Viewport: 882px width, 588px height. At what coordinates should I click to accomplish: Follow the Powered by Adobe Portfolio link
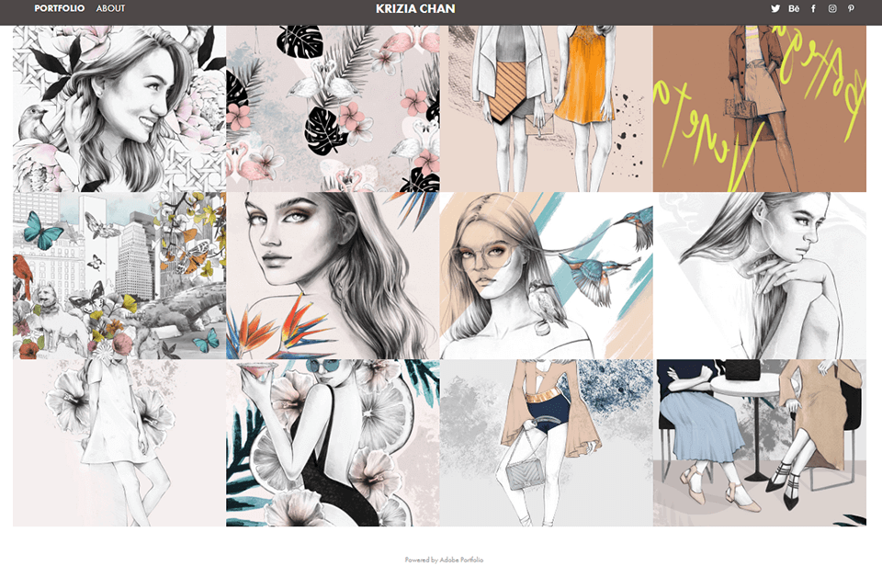coord(442,558)
